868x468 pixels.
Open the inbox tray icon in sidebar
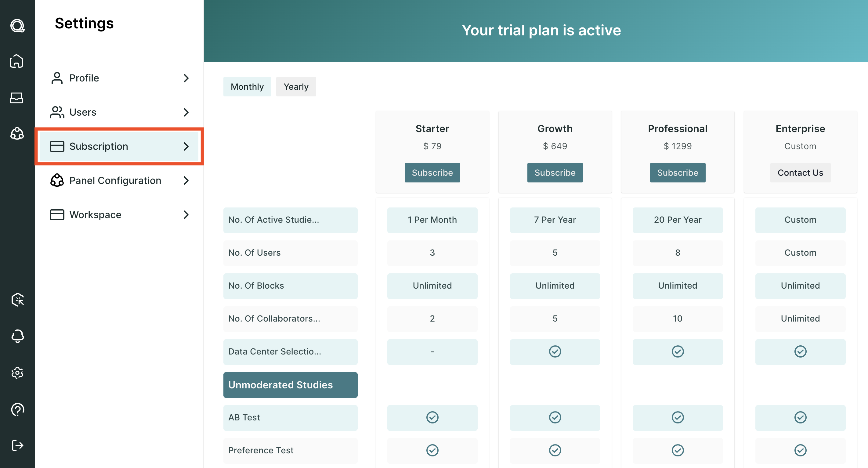(x=17, y=98)
